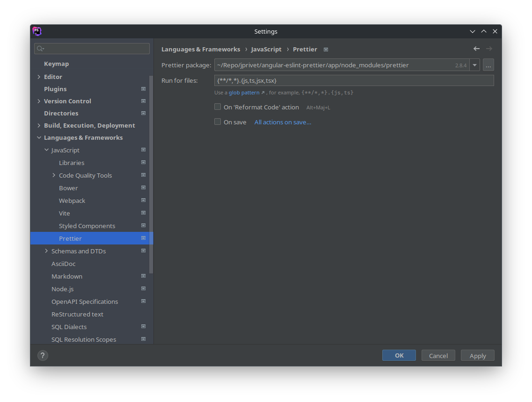This screenshot has height=402, width=532.
Task: Click project-level icon next to Directories
Action: click(143, 113)
